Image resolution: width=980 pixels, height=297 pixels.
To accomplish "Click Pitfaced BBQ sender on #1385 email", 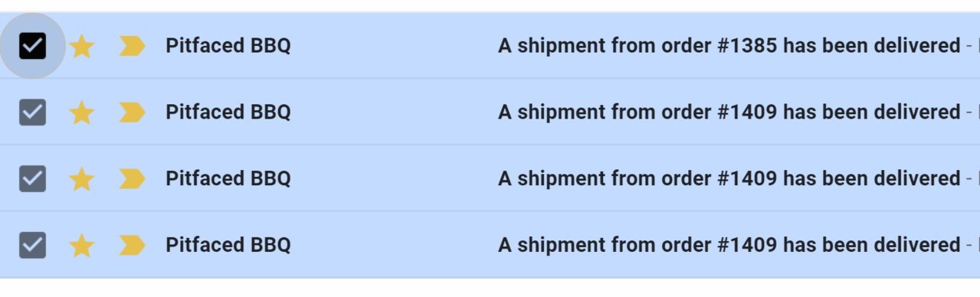I will coord(228,46).
